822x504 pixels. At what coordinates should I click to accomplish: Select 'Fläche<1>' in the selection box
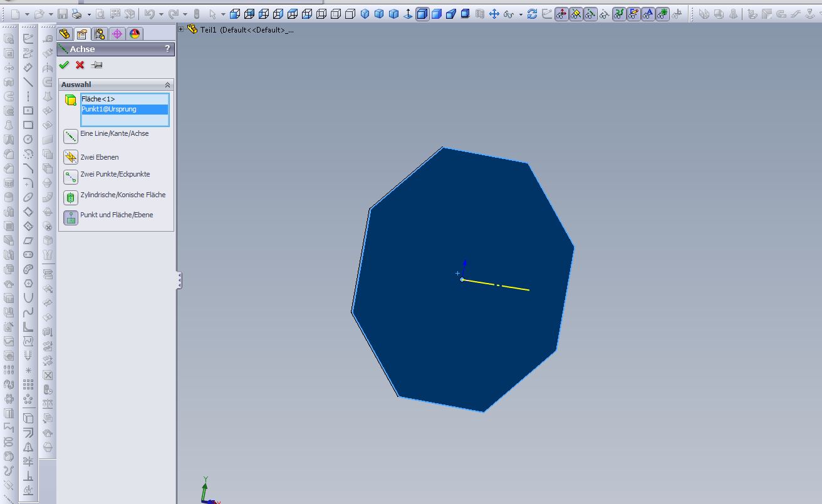pos(98,99)
